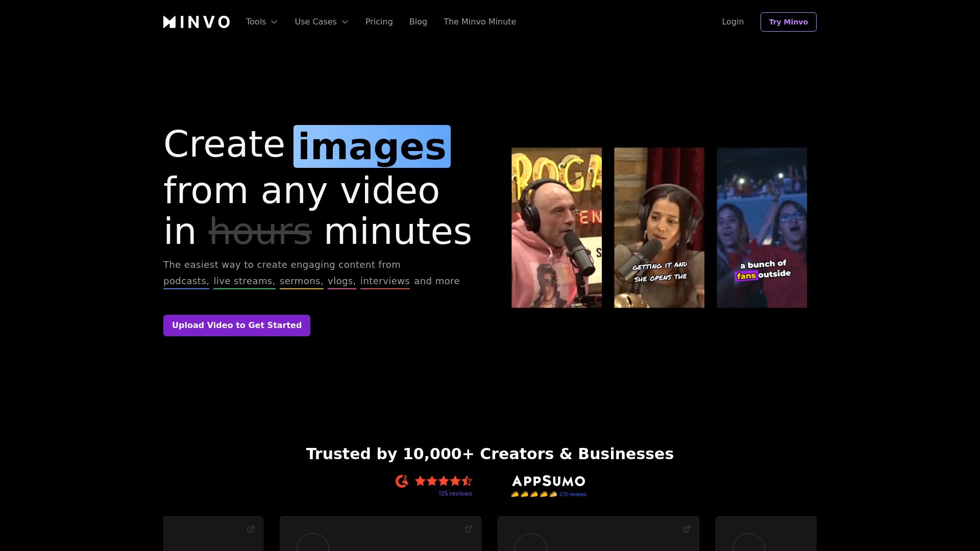Click Upload Video to Get Started
Viewport: 980px width, 551px height.
(x=237, y=325)
